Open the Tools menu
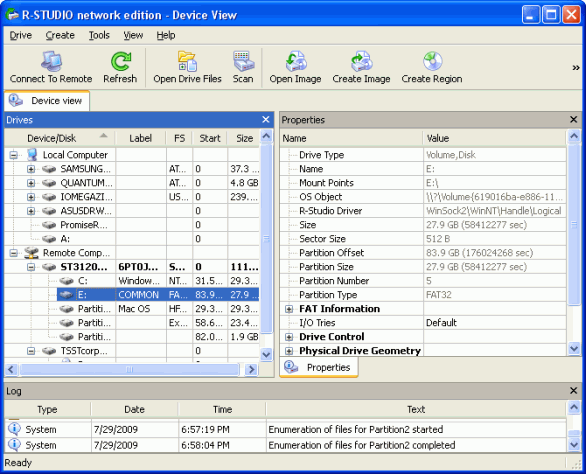Image resolution: width=586 pixels, height=474 pixels. (x=99, y=35)
